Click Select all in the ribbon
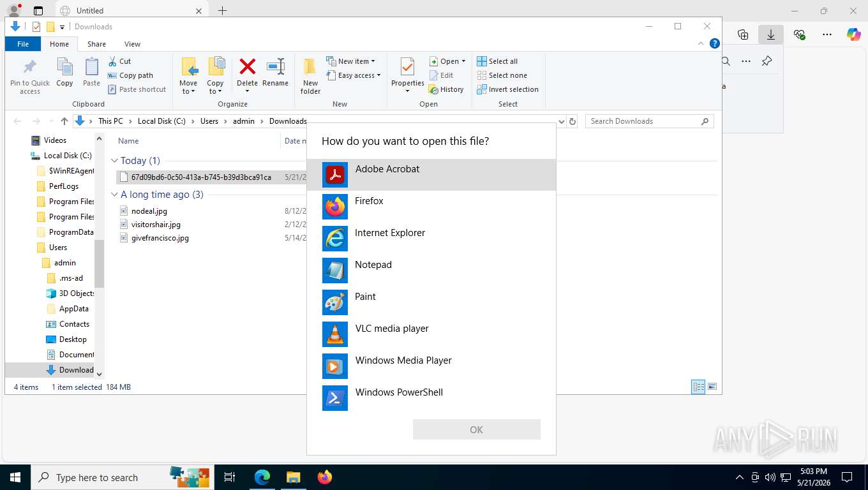Viewport: 868px width, 490px height. [497, 61]
